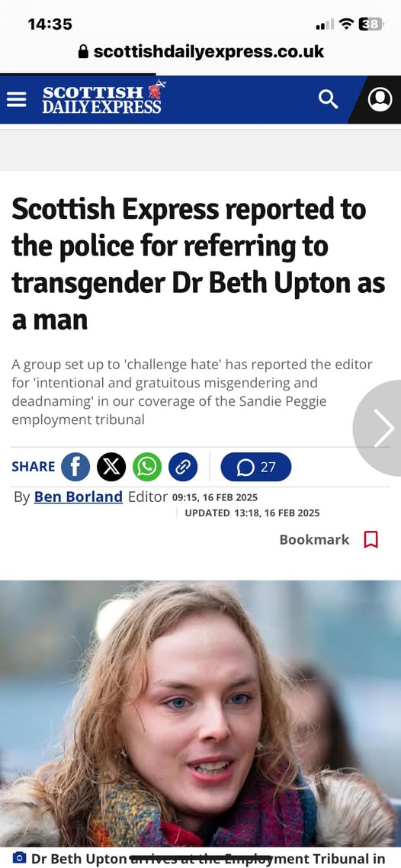Share article via WhatsApp
This screenshot has height=868, width=401.
coord(147,467)
